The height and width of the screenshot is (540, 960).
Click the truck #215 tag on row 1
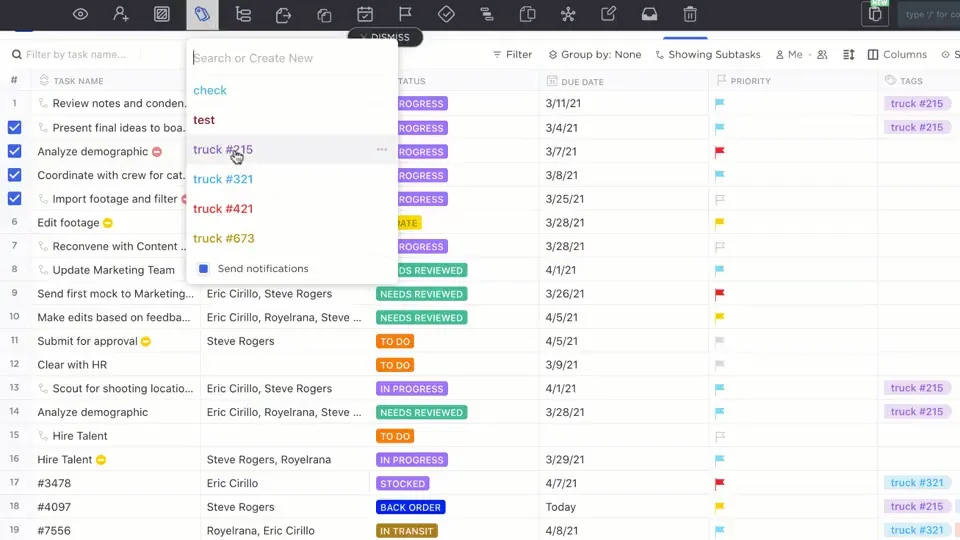click(x=917, y=103)
